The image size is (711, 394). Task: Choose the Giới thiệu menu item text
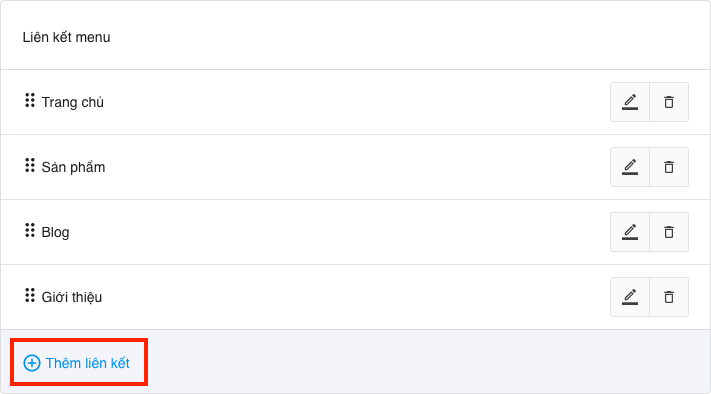(x=72, y=297)
